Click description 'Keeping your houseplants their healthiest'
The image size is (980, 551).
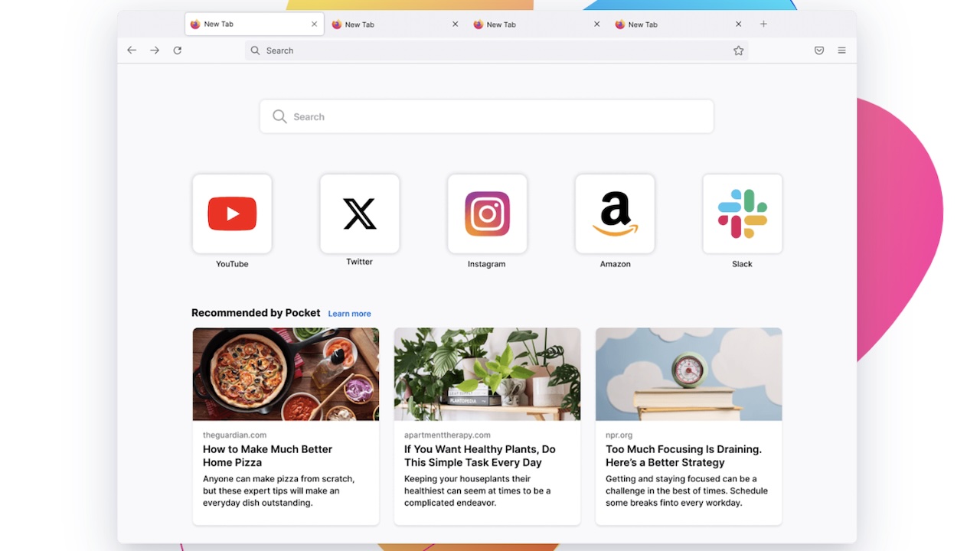click(x=478, y=491)
